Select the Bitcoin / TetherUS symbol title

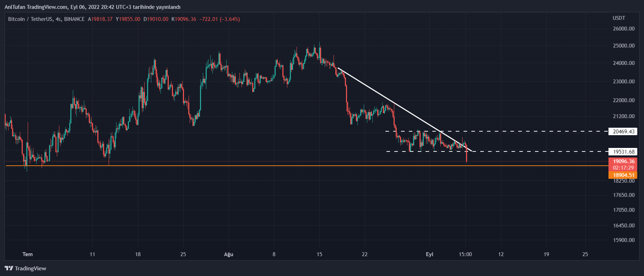click(x=46, y=19)
